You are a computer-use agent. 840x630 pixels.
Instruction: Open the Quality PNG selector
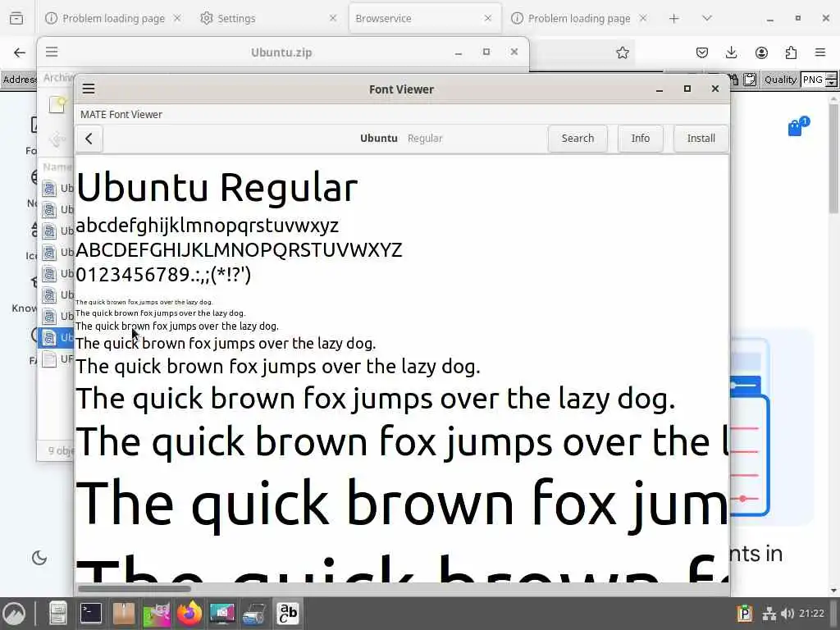[818, 80]
